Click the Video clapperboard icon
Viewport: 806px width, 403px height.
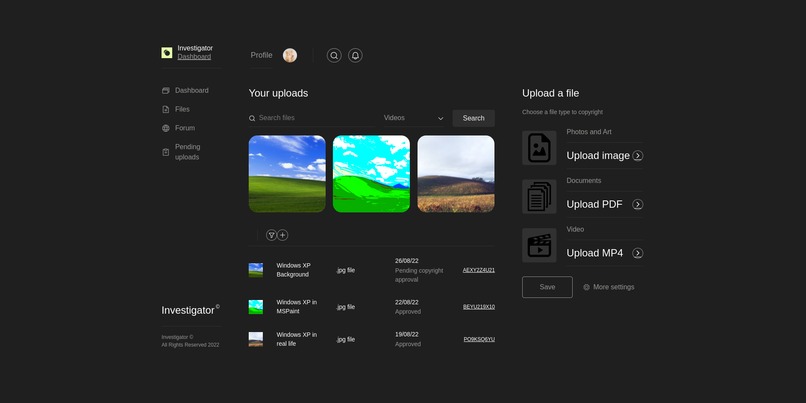(539, 245)
